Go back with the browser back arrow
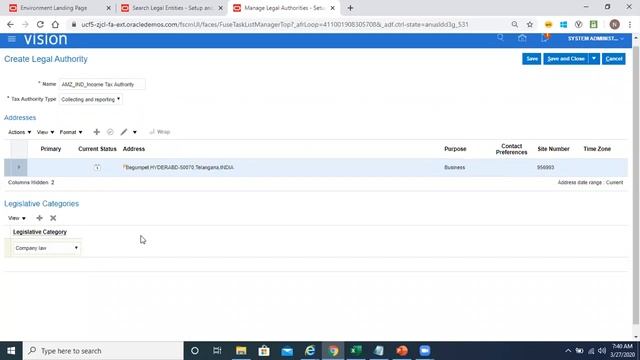Image resolution: width=640 pixels, height=360 pixels. [x=10, y=24]
